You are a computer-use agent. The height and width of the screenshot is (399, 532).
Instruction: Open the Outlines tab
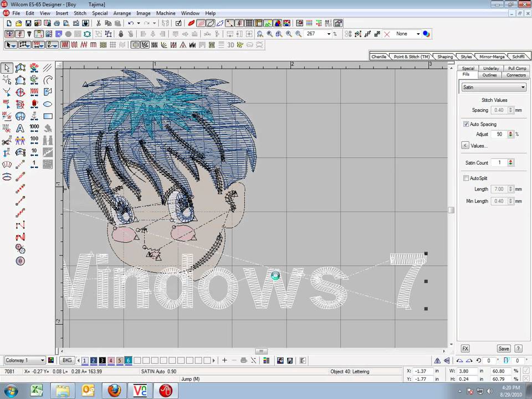(489, 75)
